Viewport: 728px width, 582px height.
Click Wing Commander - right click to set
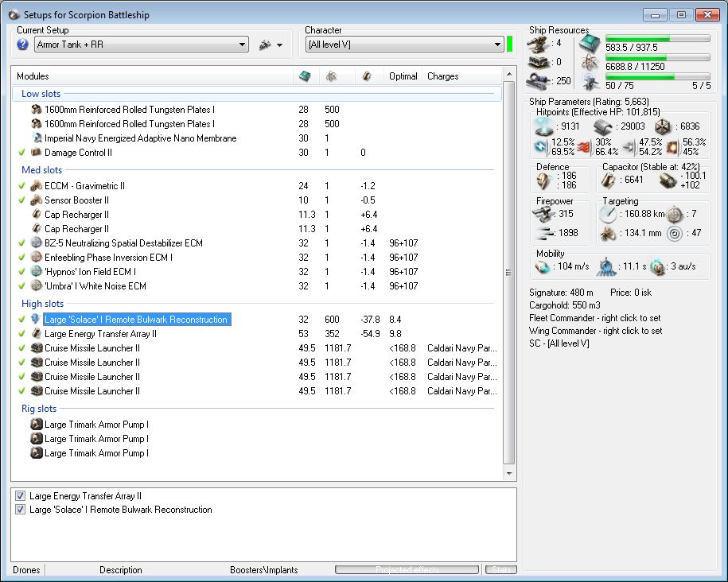pos(596,331)
